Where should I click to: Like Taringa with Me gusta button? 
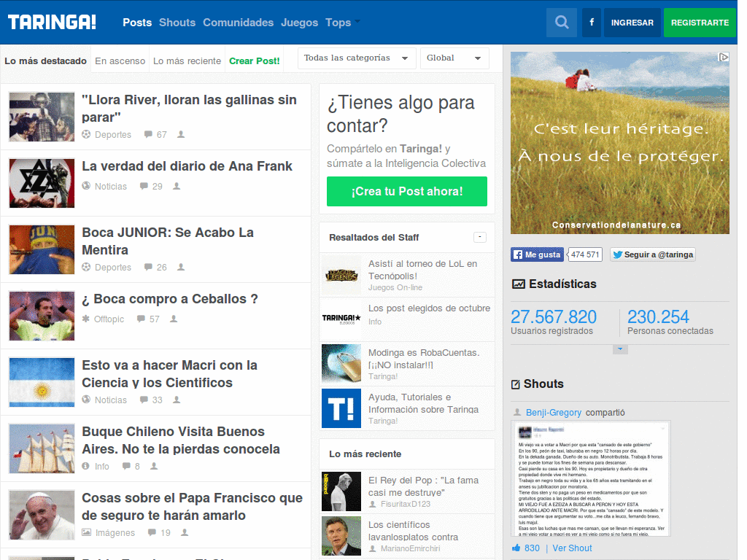(x=538, y=254)
